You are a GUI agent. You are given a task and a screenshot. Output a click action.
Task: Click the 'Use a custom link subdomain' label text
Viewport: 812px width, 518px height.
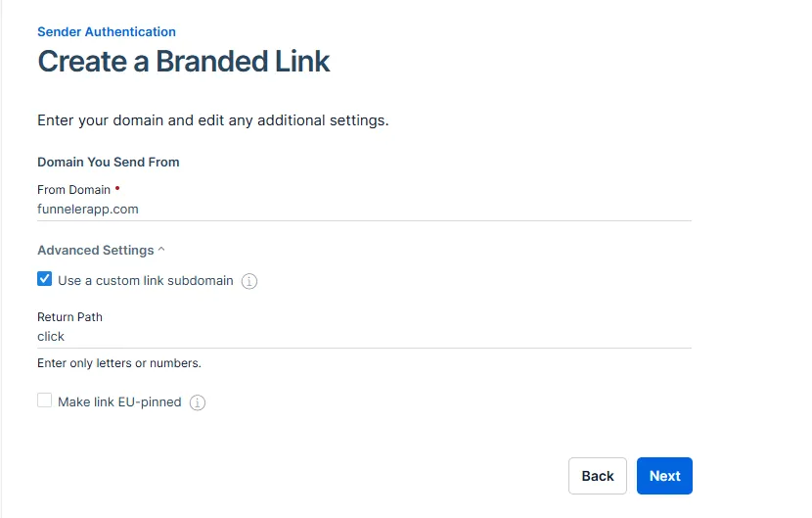[146, 280]
